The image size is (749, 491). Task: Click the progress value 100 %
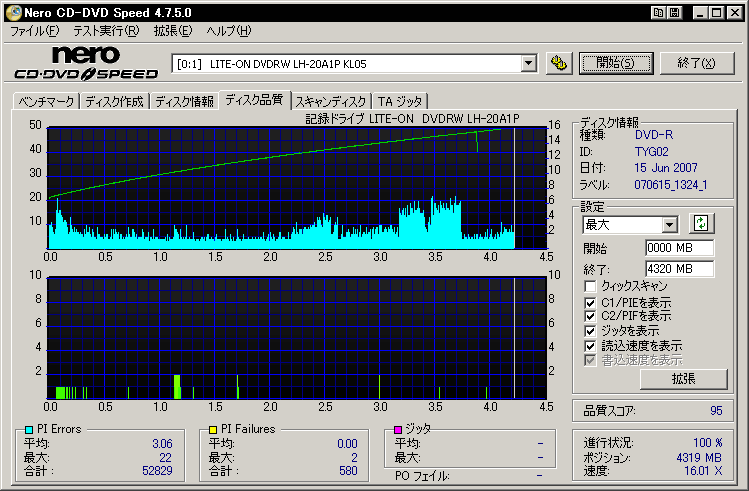click(x=708, y=443)
